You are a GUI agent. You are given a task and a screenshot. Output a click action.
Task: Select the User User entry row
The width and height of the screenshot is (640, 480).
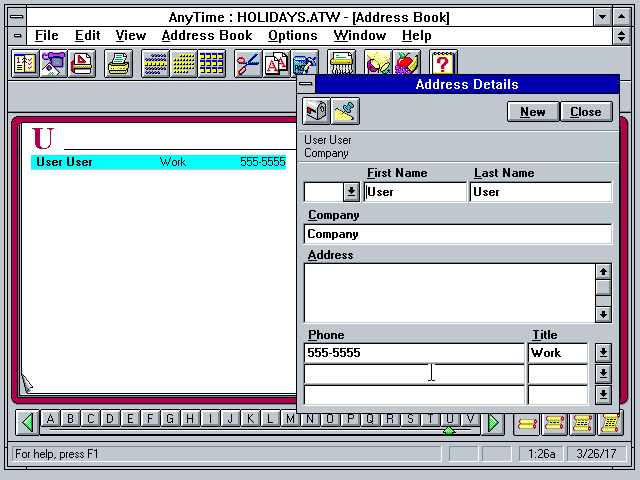click(158, 162)
